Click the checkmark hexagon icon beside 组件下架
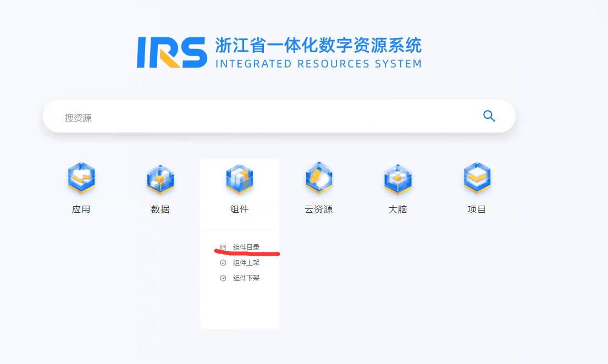Viewport: 608px width, 364px height. (223, 278)
